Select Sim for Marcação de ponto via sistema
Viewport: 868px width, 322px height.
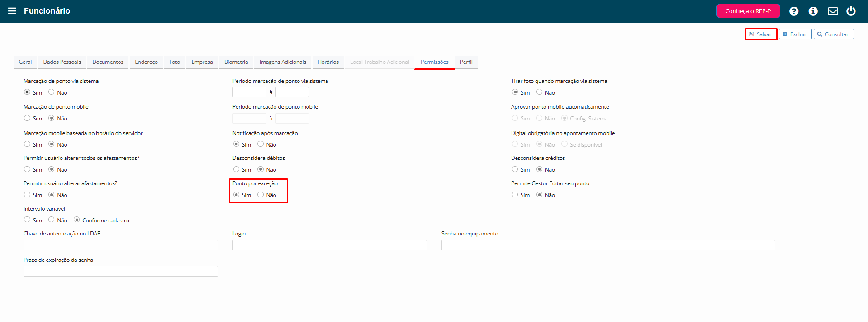pyautogui.click(x=27, y=92)
